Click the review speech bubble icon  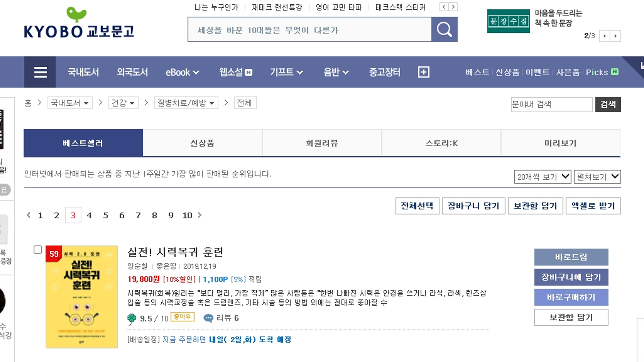point(208,318)
